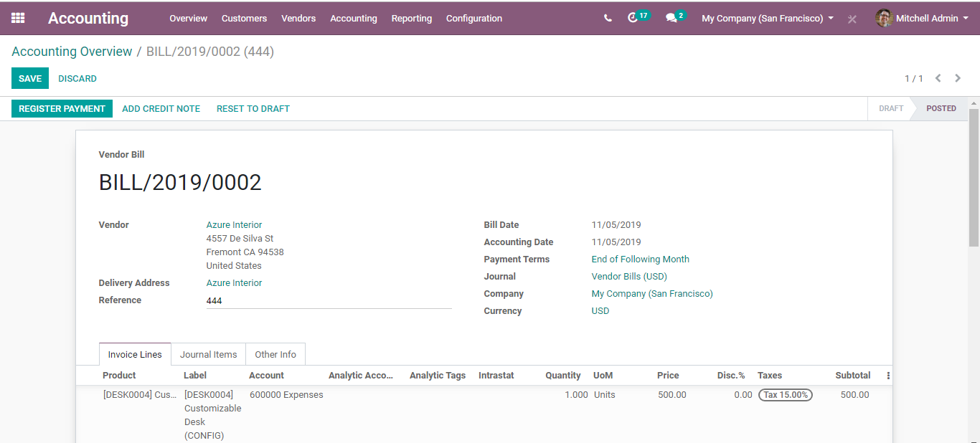Sort by the Label column header
This screenshot has height=443, width=980.
tap(195, 376)
